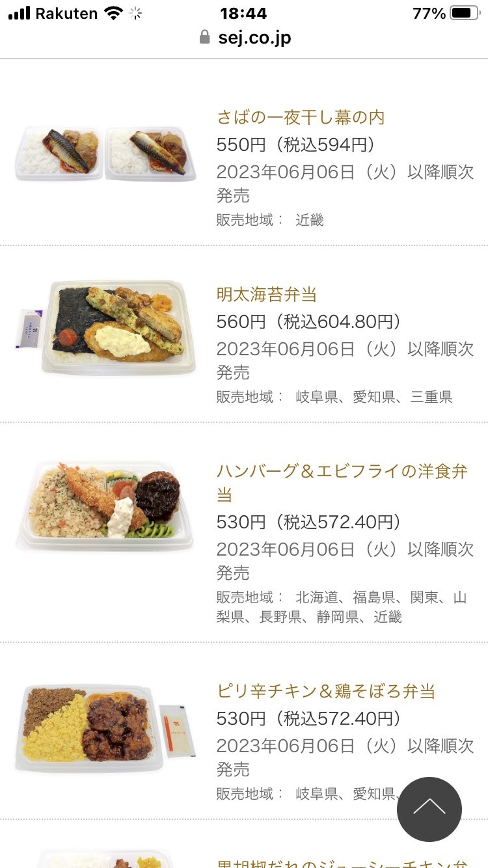Tap the Wi-Fi icon in status bar

pos(113,13)
